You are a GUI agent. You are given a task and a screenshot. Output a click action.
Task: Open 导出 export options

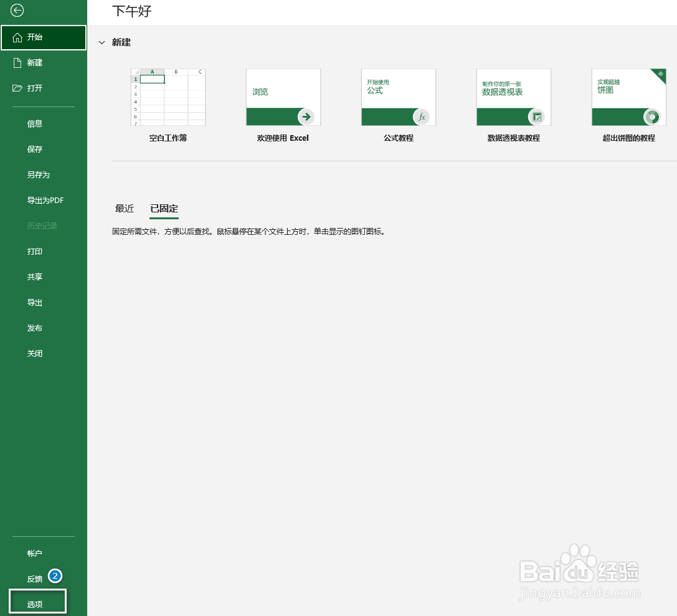click(x=36, y=302)
